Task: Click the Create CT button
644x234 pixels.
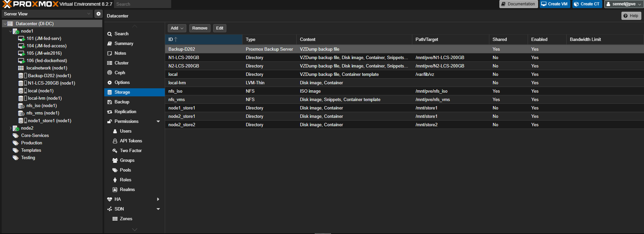Action: pyautogui.click(x=588, y=4)
